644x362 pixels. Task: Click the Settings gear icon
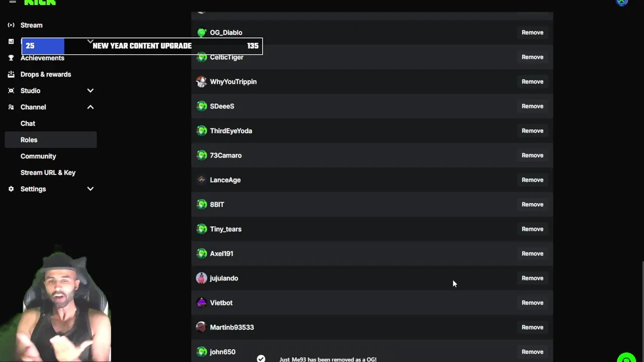[x=11, y=189]
